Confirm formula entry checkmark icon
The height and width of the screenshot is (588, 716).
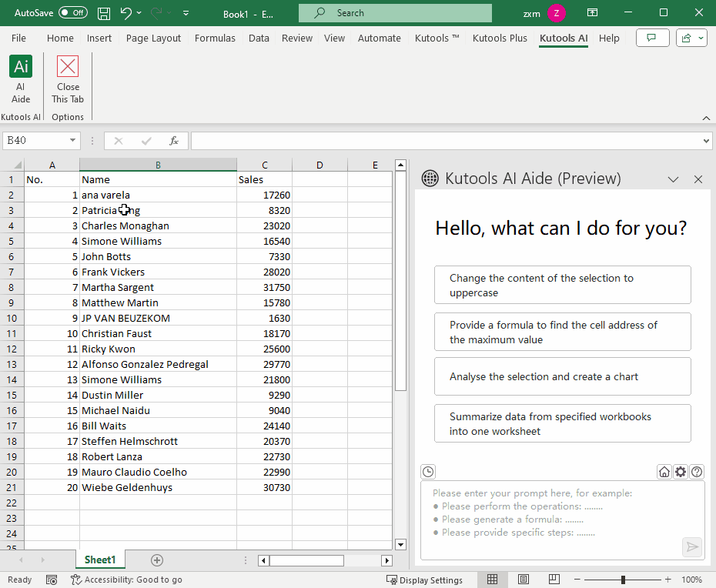pyautogui.click(x=146, y=141)
